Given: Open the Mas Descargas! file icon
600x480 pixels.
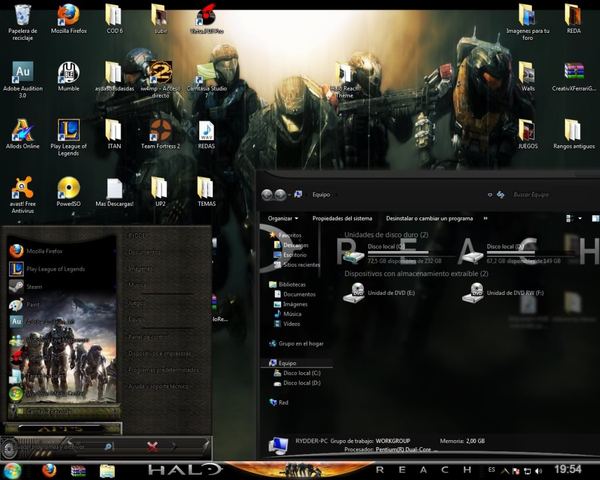Looking at the screenshot, I should tap(114, 192).
